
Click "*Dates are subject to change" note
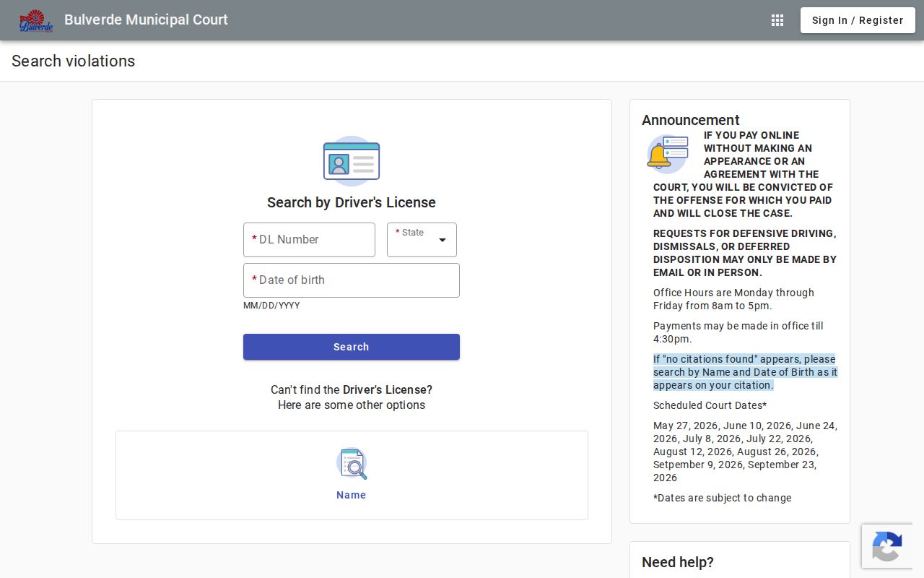tap(722, 498)
